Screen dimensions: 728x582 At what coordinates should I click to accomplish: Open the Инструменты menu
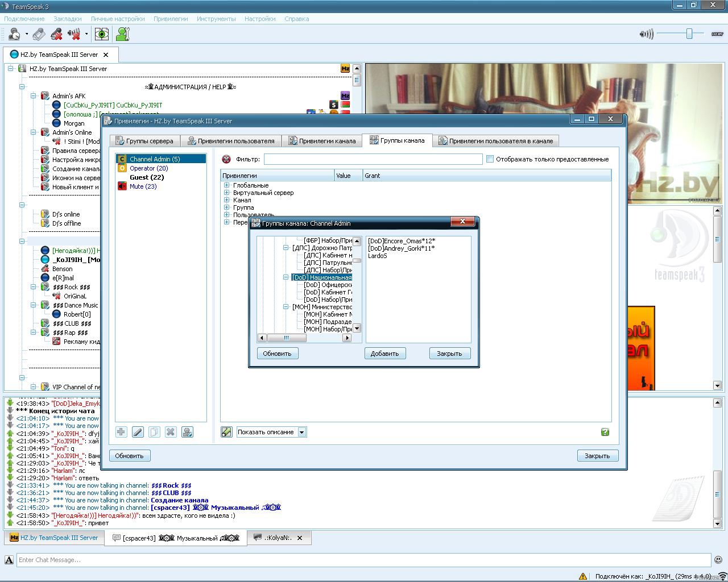(216, 19)
